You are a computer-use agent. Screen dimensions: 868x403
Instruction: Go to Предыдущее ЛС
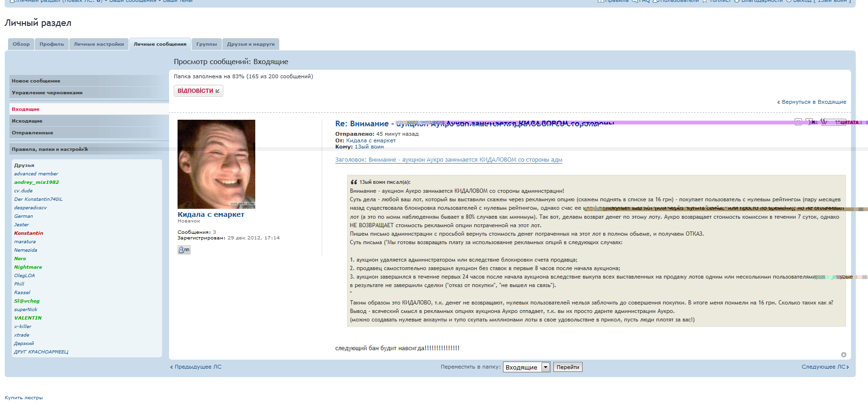click(197, 367)
